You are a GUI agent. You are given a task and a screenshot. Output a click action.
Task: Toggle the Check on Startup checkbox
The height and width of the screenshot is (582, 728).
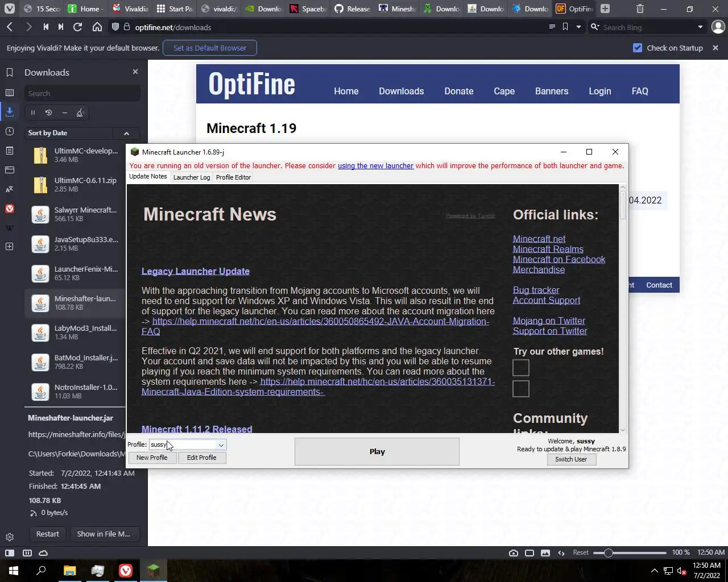pos(638,48)
